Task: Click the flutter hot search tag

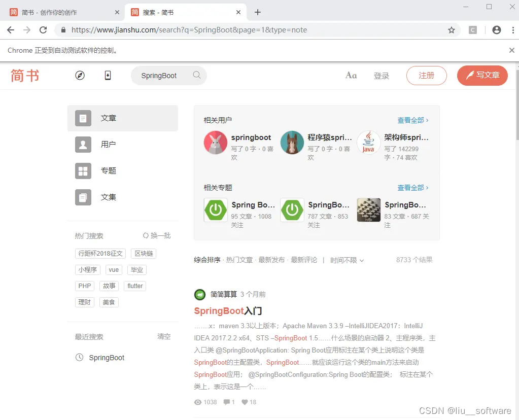Action: pos(135,286)
